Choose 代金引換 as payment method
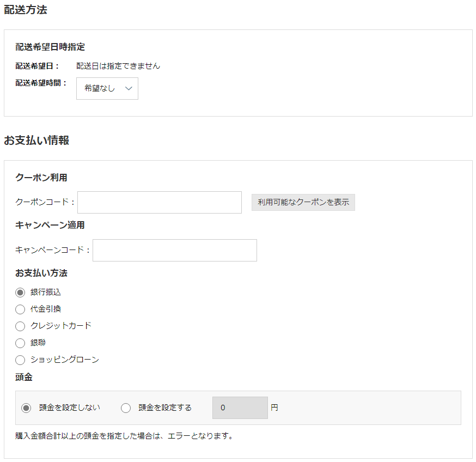This screenshot has height=462, width=476. 20,309
